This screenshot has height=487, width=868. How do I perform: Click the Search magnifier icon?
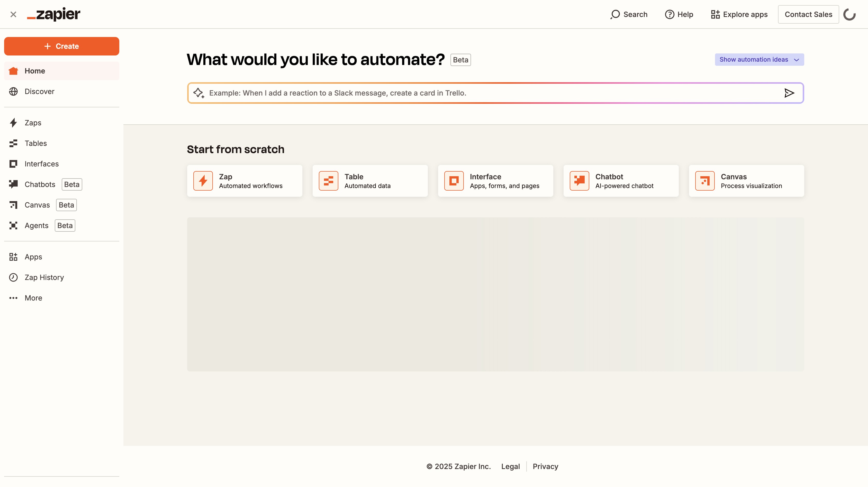(615, 14)
